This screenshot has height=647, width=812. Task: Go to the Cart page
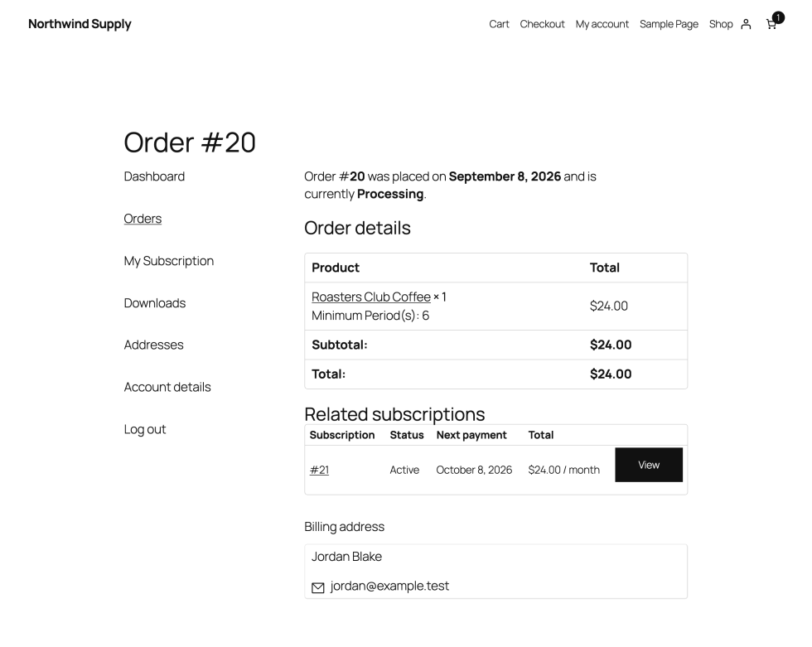tap(499, 24)
